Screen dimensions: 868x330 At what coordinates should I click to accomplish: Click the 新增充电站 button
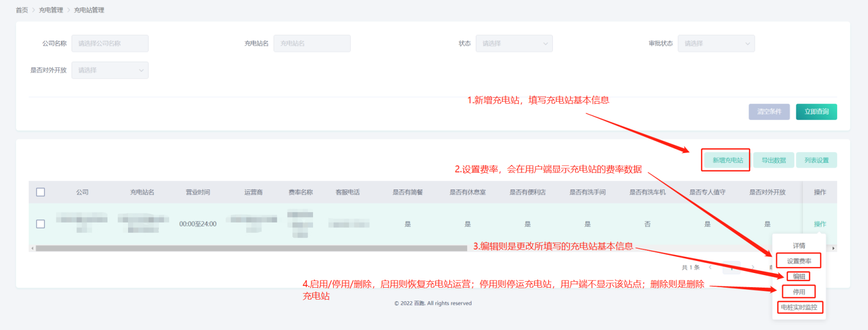(x=727, y=160)
